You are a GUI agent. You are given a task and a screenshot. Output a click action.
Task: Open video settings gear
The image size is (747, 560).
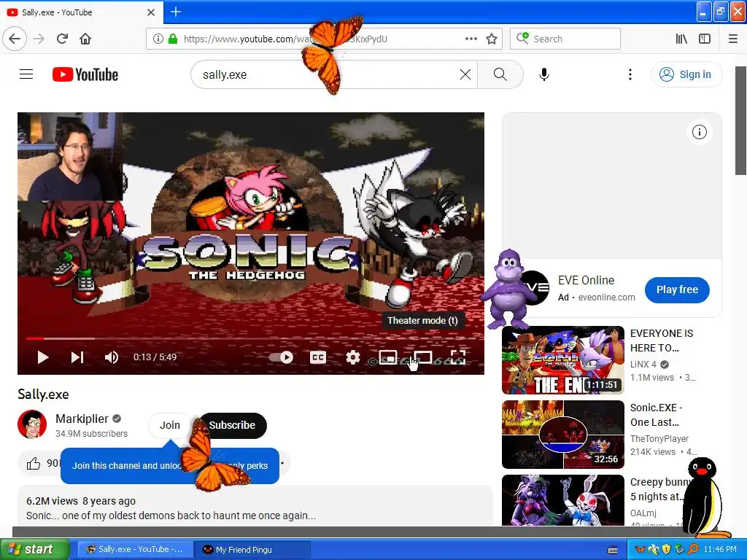352,357
